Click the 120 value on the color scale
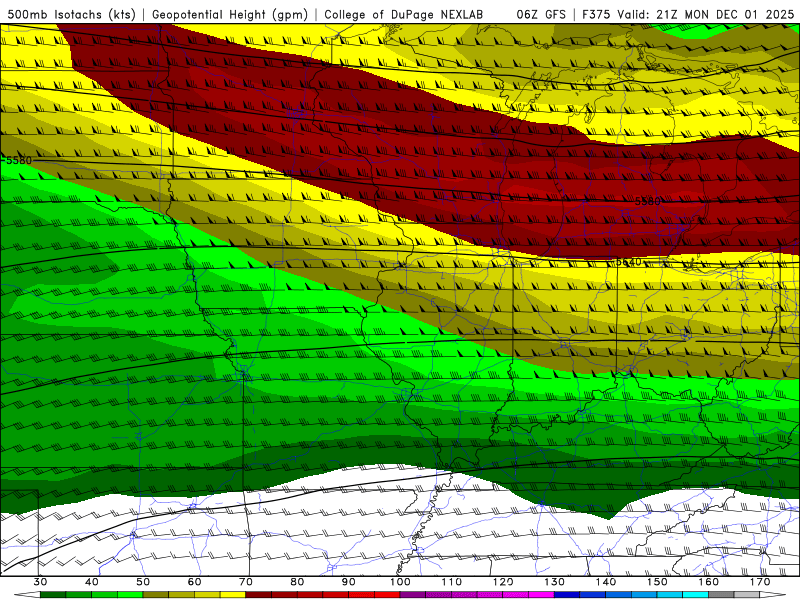The height and width of the screenshot is (600, 800). tap(503, 582)
